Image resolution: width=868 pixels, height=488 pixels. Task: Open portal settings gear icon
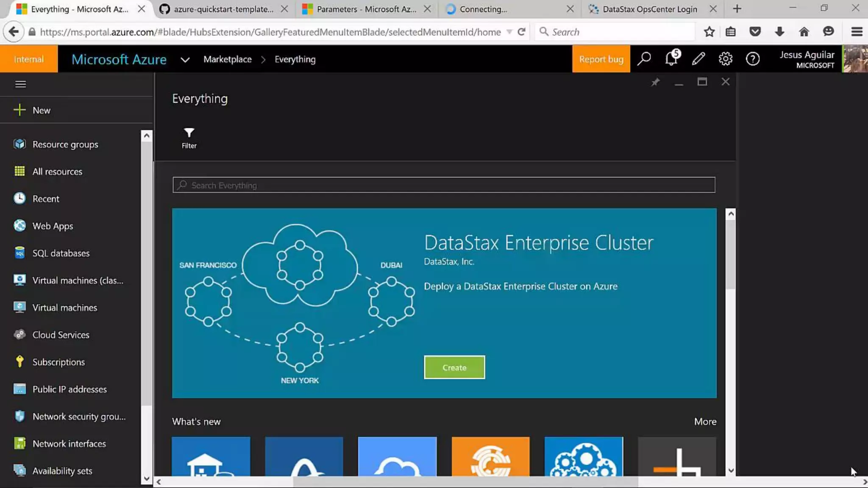point(726,58)
